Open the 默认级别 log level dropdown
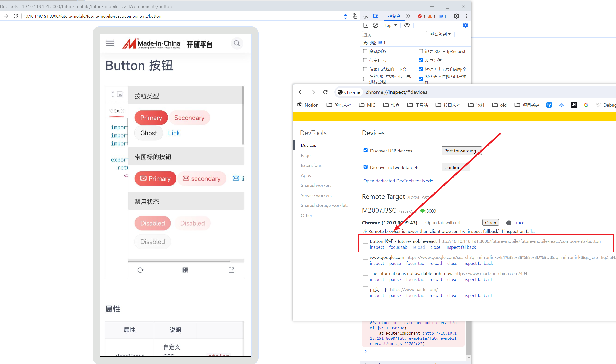 (x=440, y=34)
